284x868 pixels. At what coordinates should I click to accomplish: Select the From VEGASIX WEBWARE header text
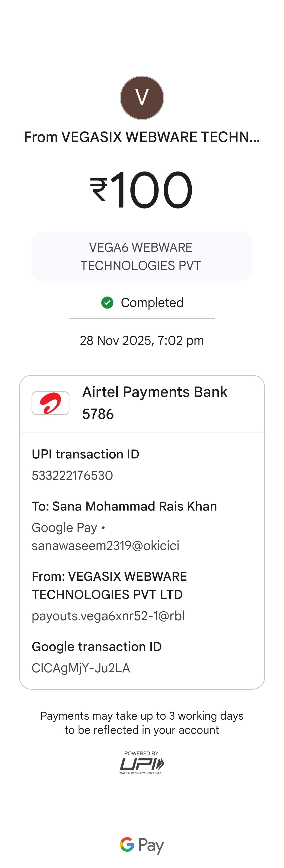142,137
